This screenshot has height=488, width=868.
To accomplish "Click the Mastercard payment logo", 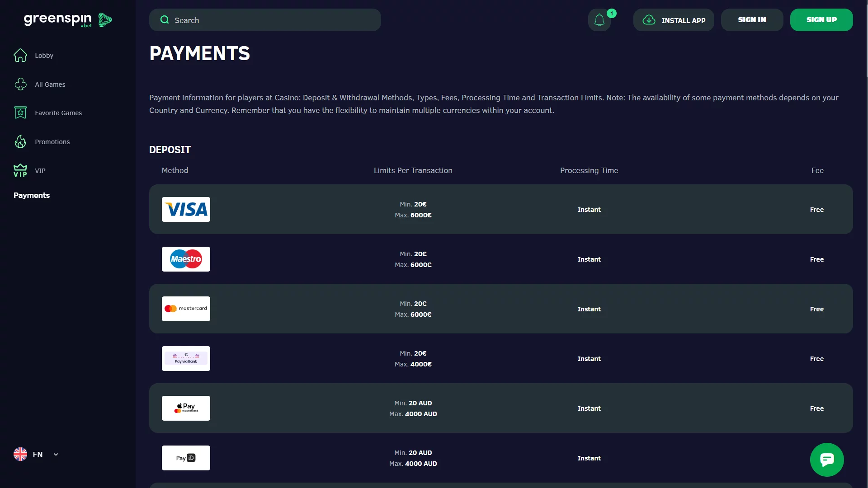I will (x=186, y=309).
